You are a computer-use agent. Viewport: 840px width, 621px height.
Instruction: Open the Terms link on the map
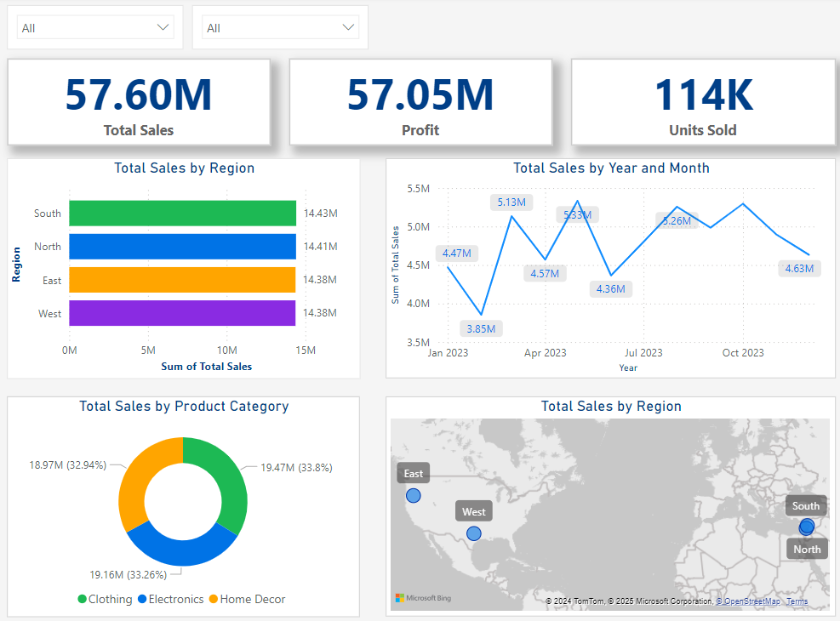(x=797, y=601)
